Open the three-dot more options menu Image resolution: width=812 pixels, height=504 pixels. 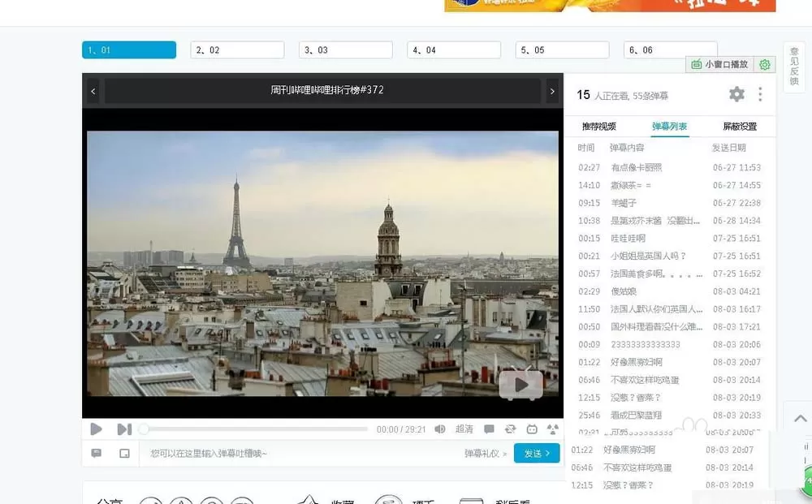[x=760, y=94]
